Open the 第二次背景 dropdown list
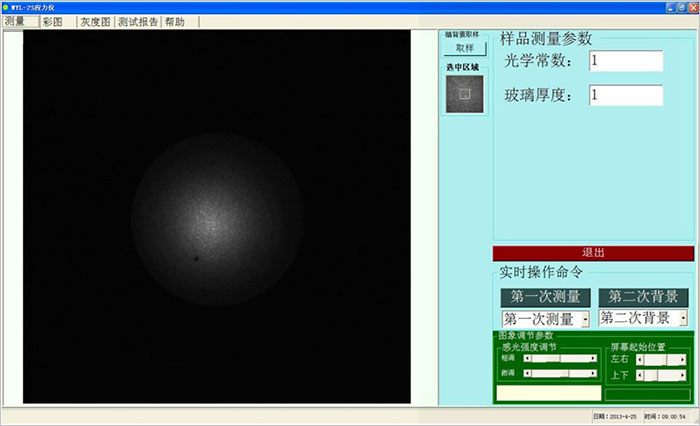Screen dimensions: 700x426 [x=683, y=318]
